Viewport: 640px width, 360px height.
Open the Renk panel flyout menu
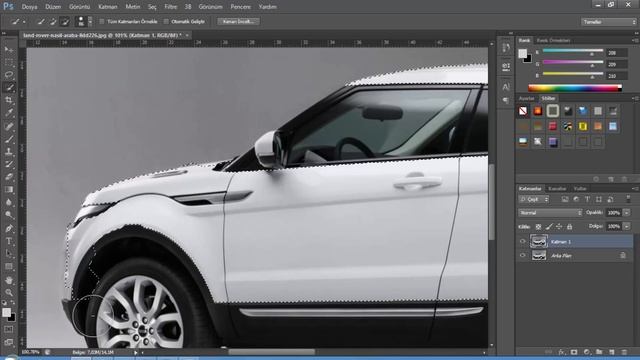click(x=635, y=40)
